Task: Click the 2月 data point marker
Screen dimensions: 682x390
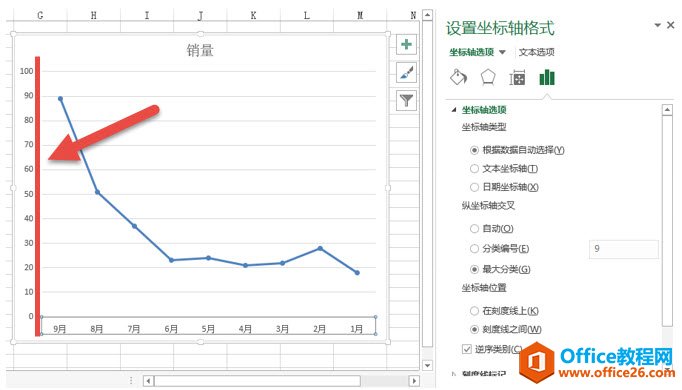Action: pyautogui.click(x=320, y=248)
